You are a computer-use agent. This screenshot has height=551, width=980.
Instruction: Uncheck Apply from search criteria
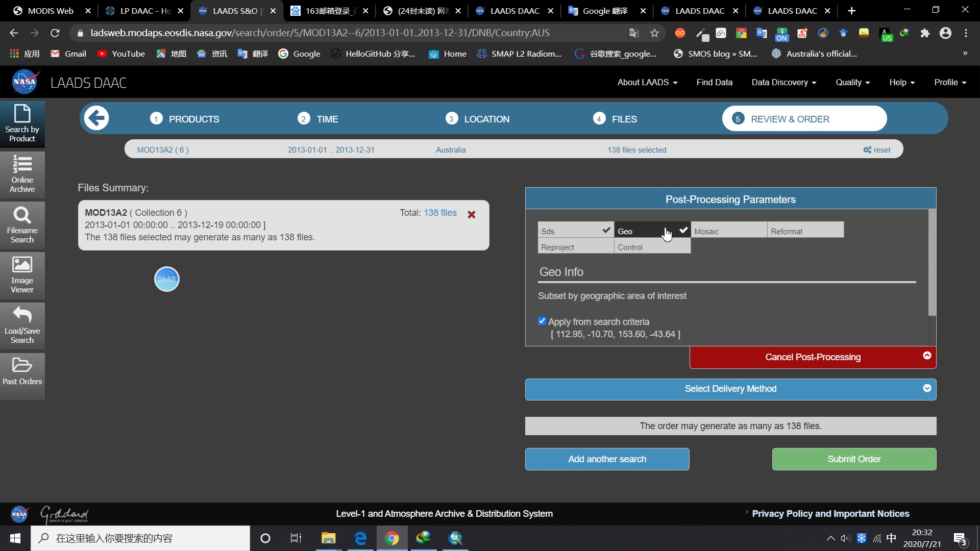pyautogui.click(x=542, y=321)
